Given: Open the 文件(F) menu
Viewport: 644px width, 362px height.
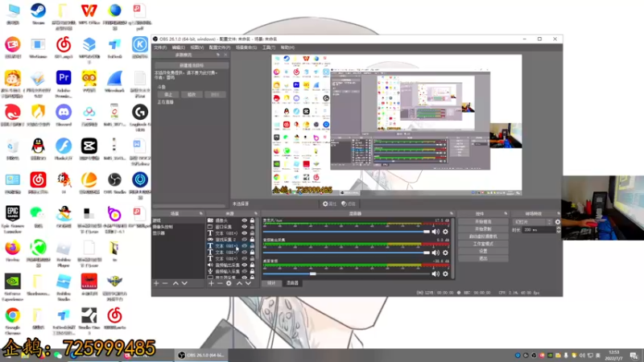Looking at the screenshot, I should coord(160,47).
